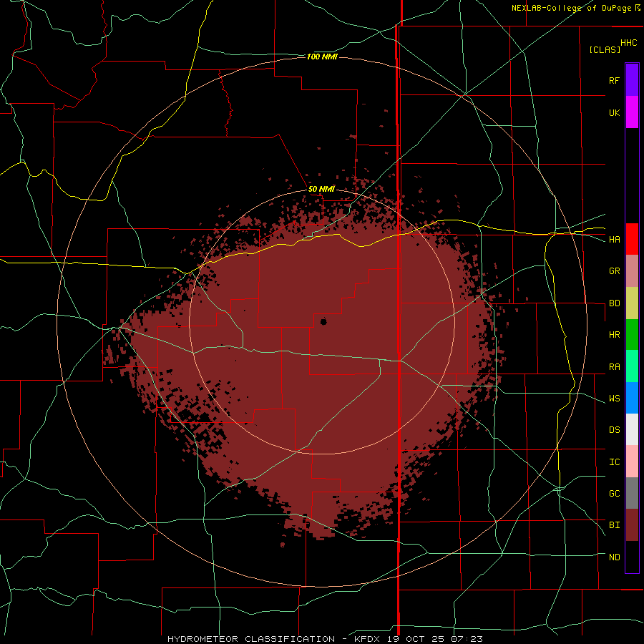Click the 100 NMI range ring label

[x=322, y=57]
